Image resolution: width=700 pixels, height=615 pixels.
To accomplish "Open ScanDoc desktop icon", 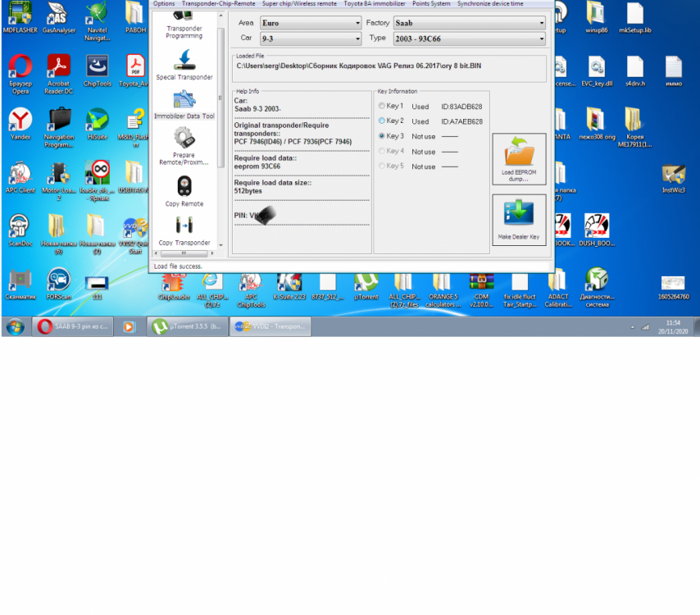I will point(20,230).
